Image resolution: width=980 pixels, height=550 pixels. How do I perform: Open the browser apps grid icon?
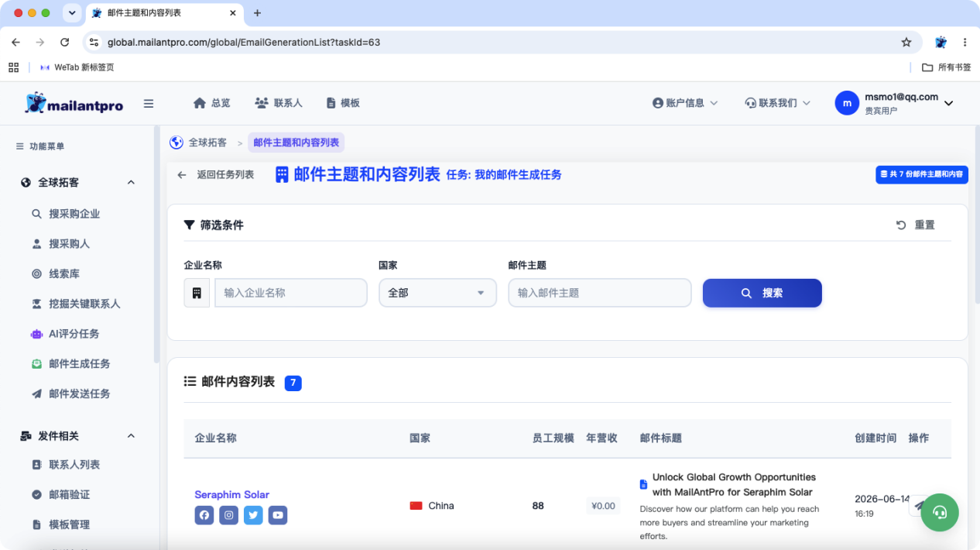[13, 67]
